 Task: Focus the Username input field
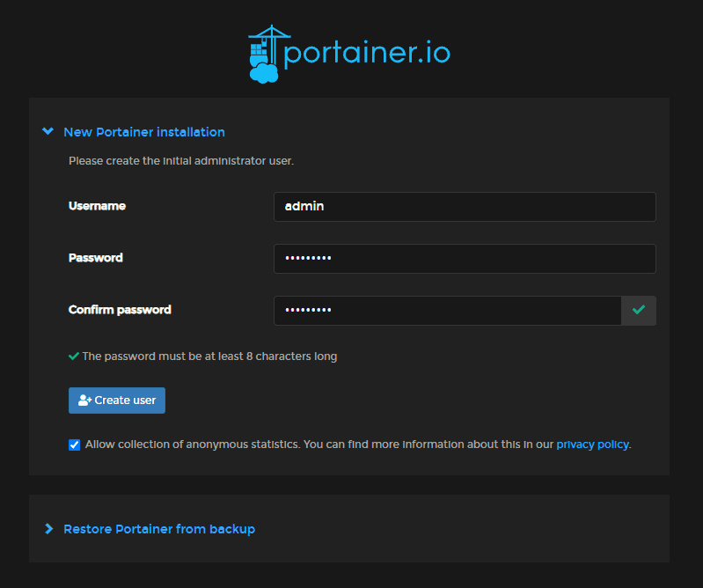(x=465, y=207)
